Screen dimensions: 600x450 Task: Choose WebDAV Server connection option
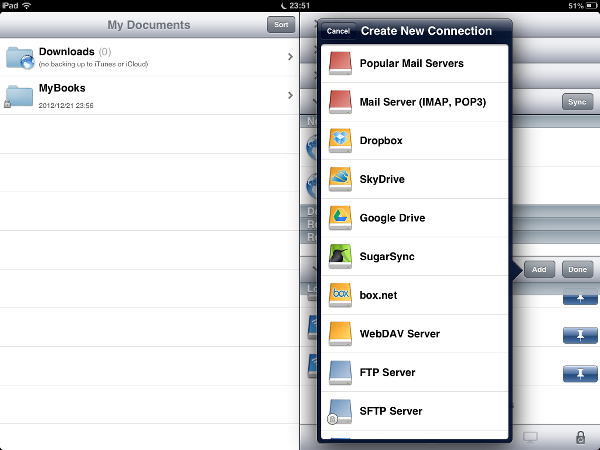point(415,334)
